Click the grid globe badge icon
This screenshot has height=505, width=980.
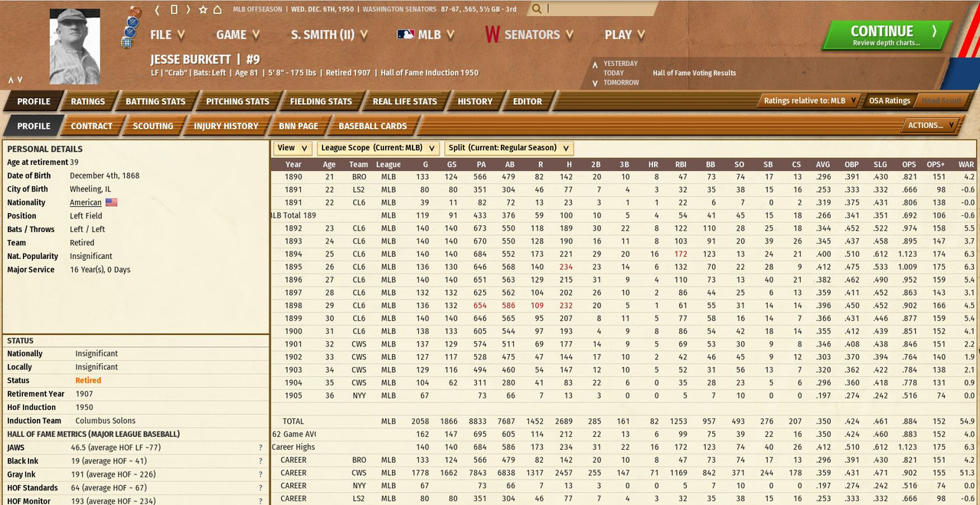coord(128,42)
